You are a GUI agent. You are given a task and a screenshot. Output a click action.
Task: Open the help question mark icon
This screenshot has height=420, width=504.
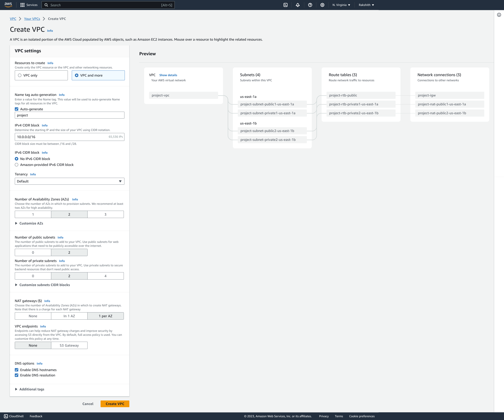pos(310,5)
